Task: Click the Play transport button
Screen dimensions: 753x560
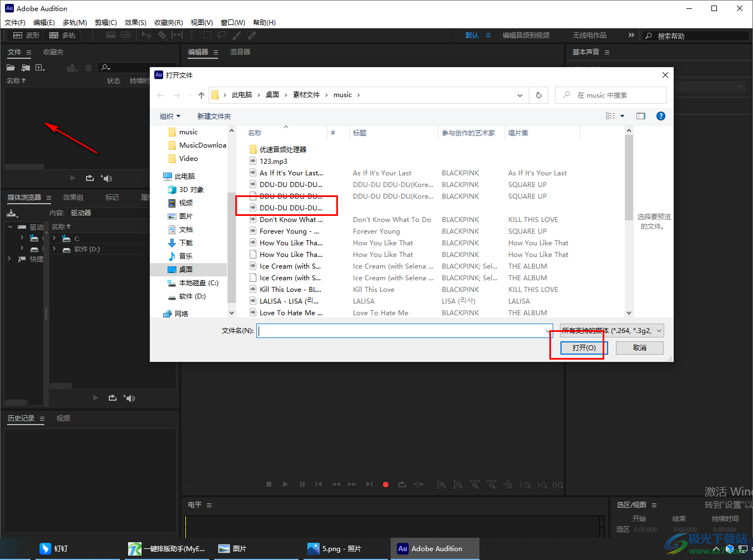Action: click(x=285, y=485)
